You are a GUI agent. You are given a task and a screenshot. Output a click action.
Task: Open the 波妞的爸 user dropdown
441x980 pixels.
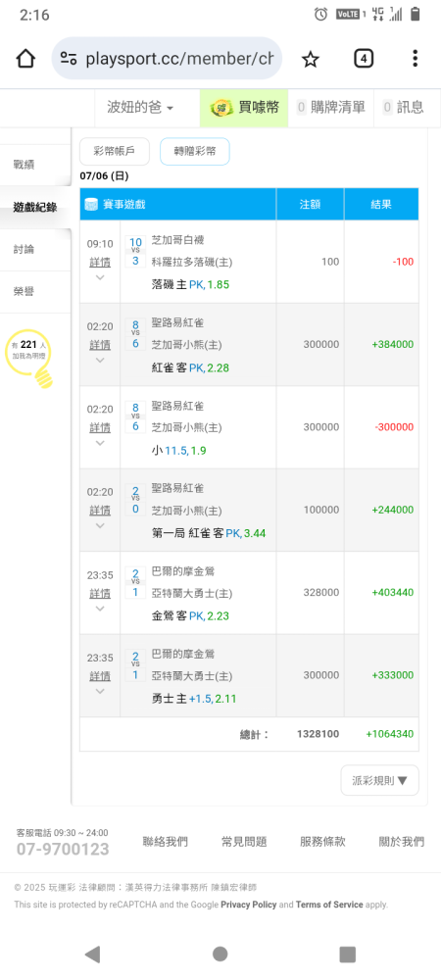[140, 108]
